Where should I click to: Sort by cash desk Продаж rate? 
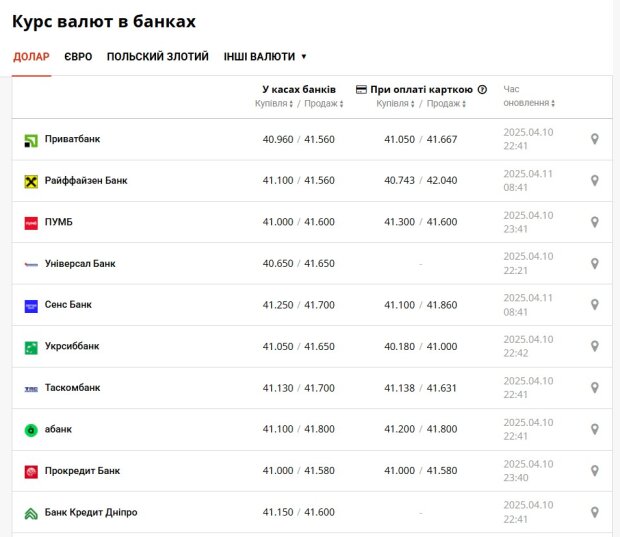(324, 104)
